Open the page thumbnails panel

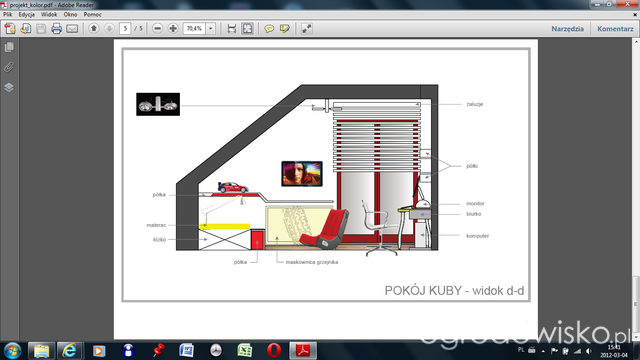(x=9, y=47)
